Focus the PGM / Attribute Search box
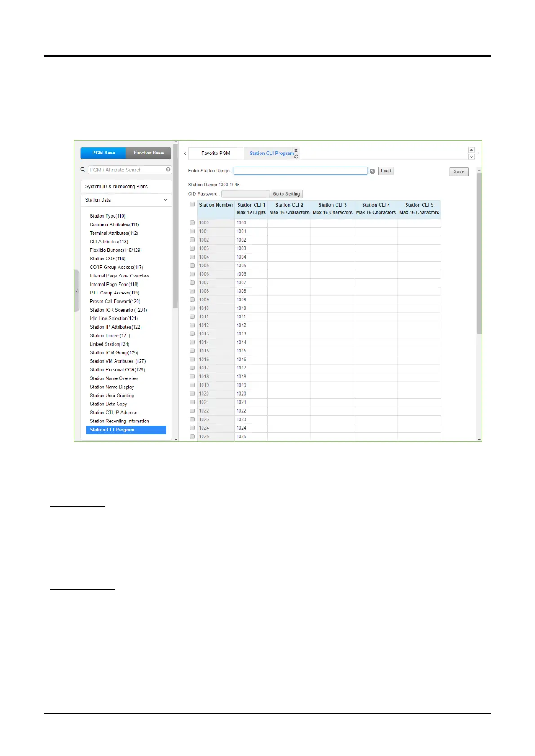This screenshot has height=756, width=535. point(127,170)
